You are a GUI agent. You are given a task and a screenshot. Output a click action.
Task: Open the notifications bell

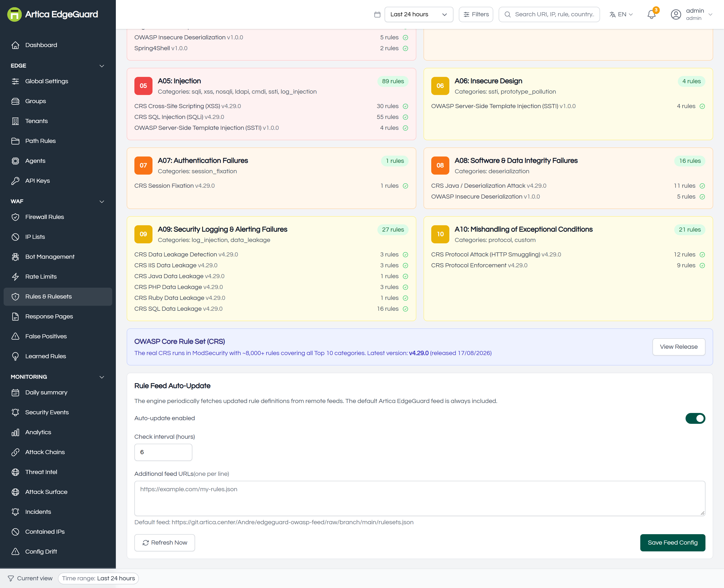click(x=651, y=14)
